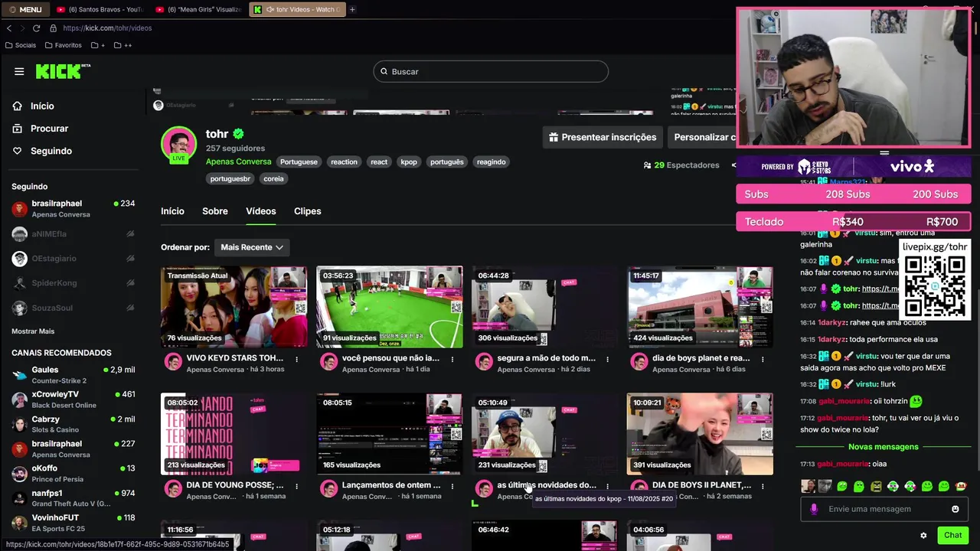
Task: Open options menu for 'segura a mão de todo m...' video
Action: (x=607, y=359)
